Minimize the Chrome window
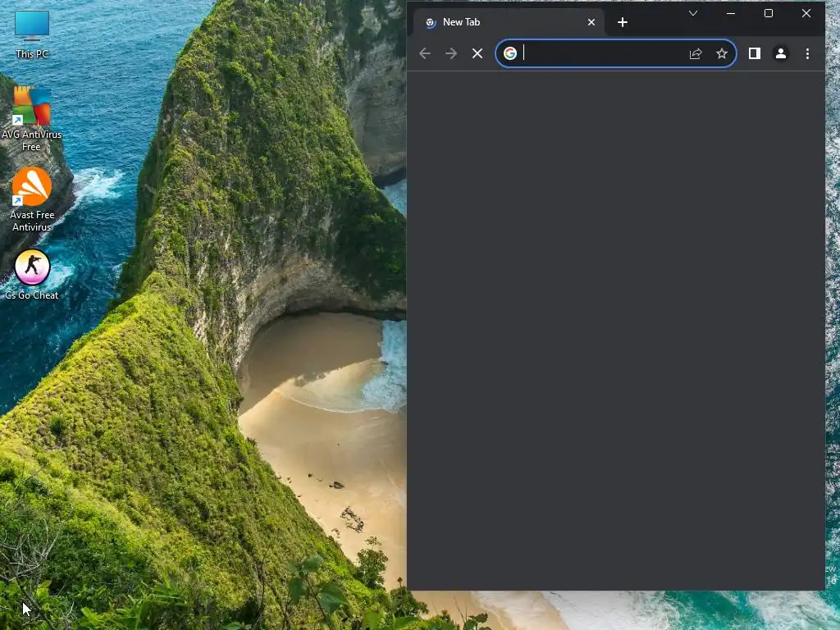Screen dimensions: 840x630 (731, 13)
